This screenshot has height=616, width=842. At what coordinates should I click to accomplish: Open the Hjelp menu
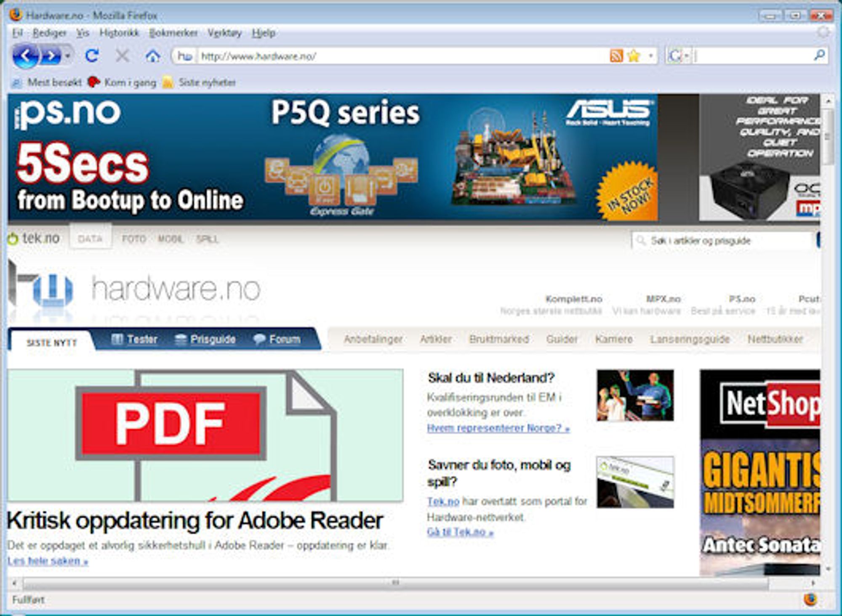point(264,33)
